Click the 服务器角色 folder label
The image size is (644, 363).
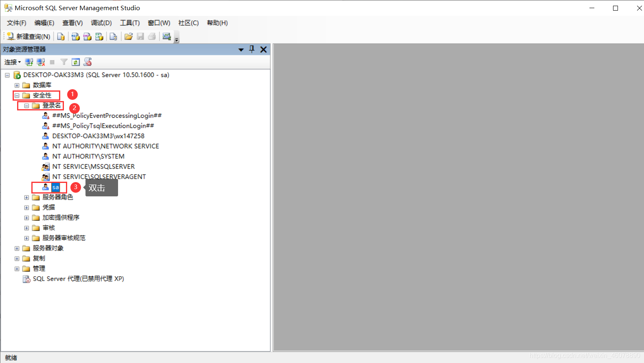point(58,197)
